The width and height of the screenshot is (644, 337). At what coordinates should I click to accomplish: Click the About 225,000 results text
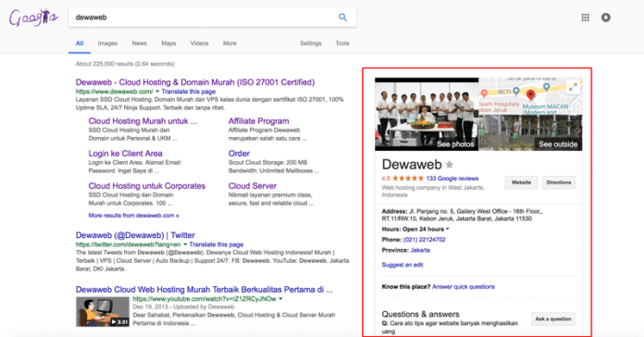click(x=125, y=64)
